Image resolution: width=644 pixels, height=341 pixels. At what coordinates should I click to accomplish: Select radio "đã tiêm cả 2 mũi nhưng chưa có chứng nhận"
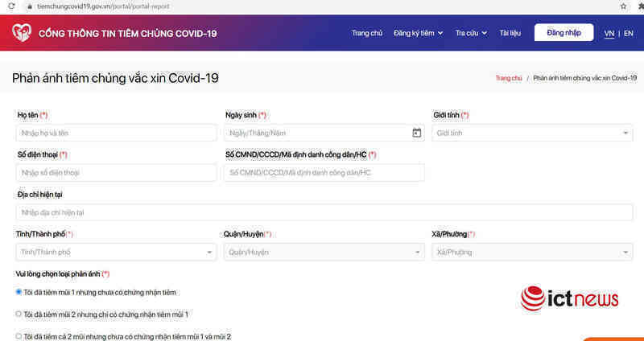point(19,336)
